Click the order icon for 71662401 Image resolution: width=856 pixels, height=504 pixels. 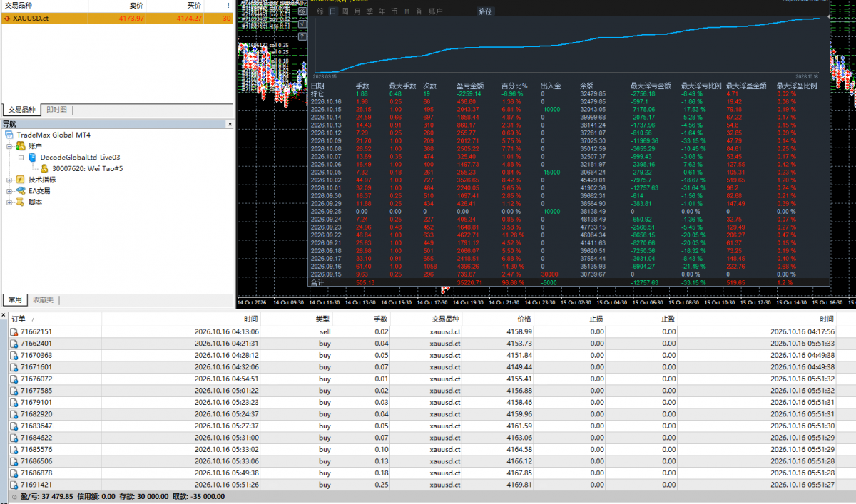click(13, 344)
